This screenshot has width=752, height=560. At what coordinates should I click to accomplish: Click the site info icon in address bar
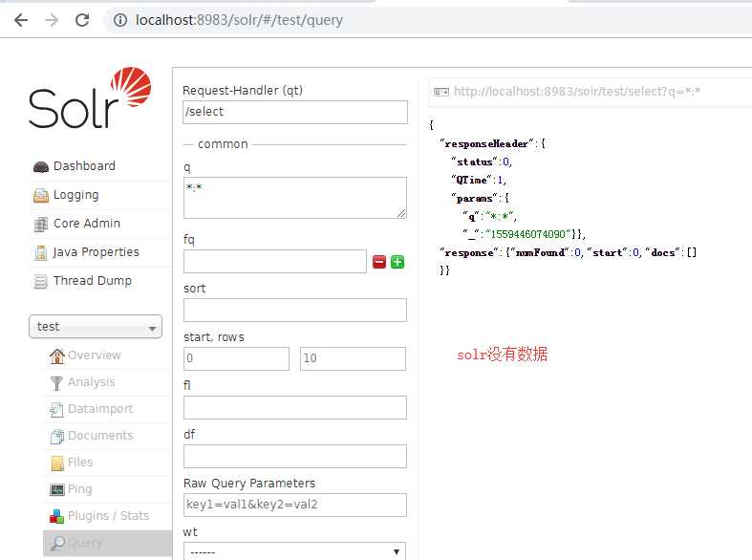tap(119, 20)
